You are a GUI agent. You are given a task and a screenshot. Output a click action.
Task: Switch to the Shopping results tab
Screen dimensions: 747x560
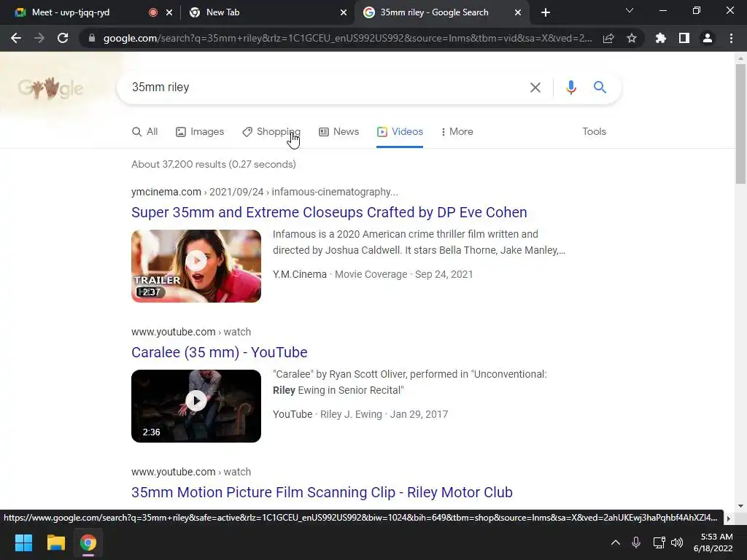pyautogui.click(x=271, y=132)
